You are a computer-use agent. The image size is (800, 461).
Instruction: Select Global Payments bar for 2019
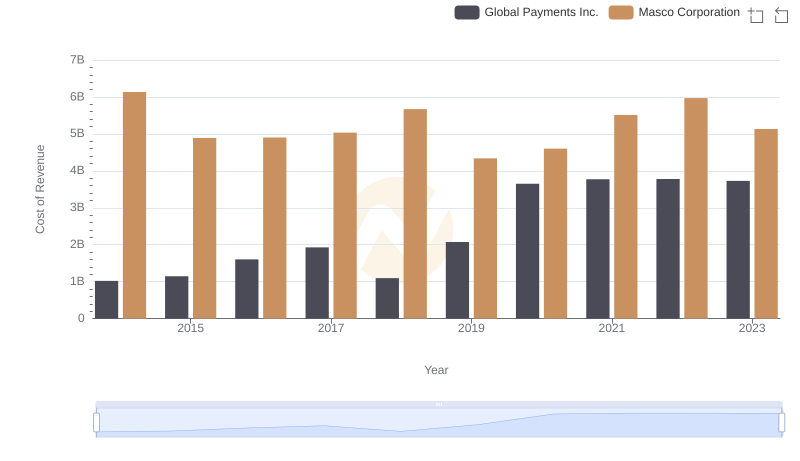(457, 280)
